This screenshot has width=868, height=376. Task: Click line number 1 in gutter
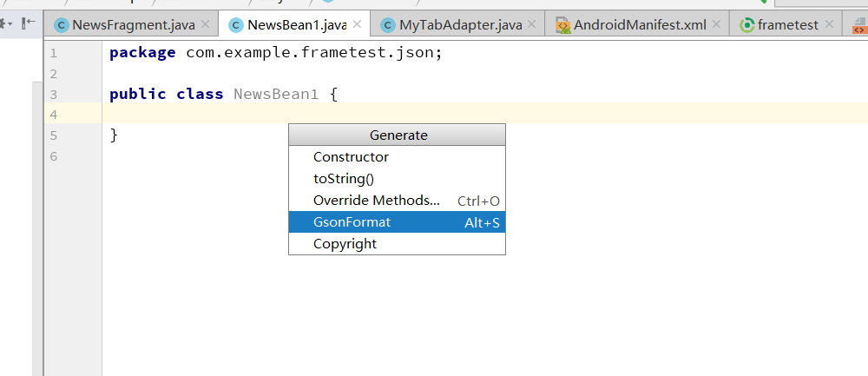coord(53,53)
